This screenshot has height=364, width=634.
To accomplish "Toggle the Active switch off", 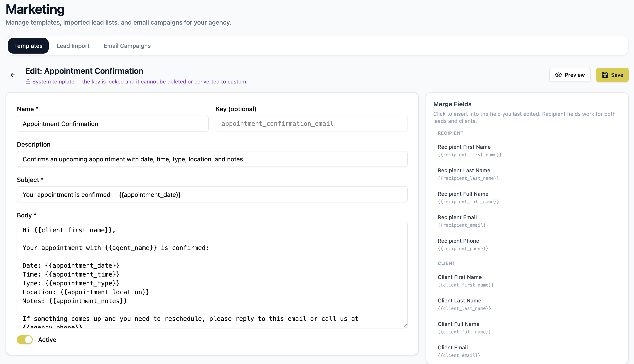I will pos(25,339).
